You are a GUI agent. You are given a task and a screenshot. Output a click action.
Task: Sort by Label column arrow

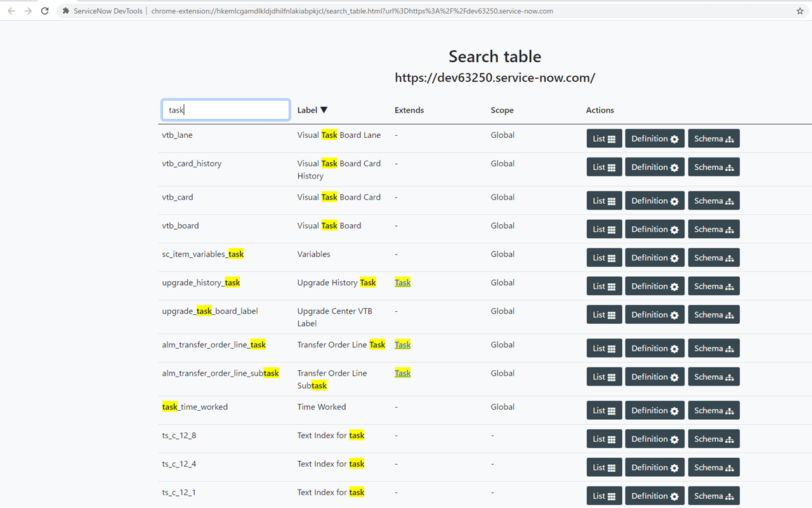324,110
